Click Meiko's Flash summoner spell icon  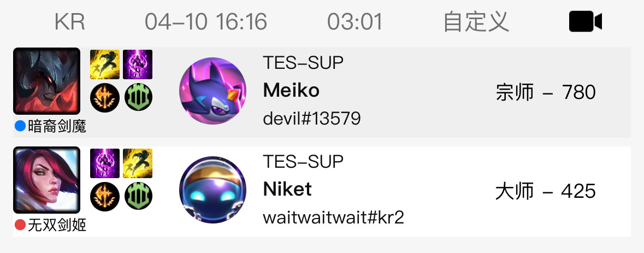click(105, 64)
